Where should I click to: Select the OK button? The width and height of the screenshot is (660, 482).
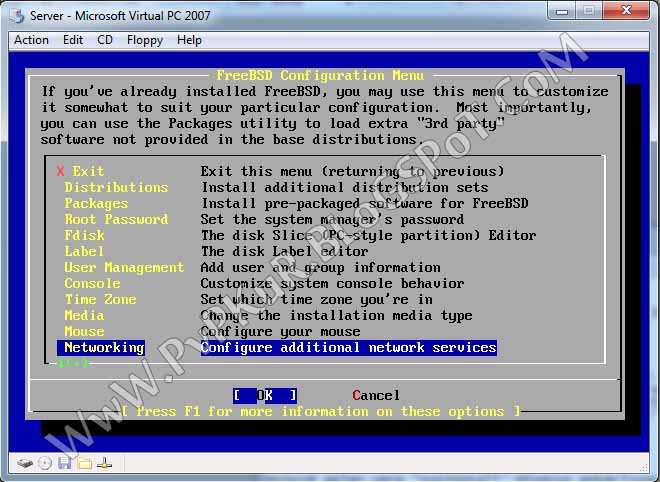point(265,395)
